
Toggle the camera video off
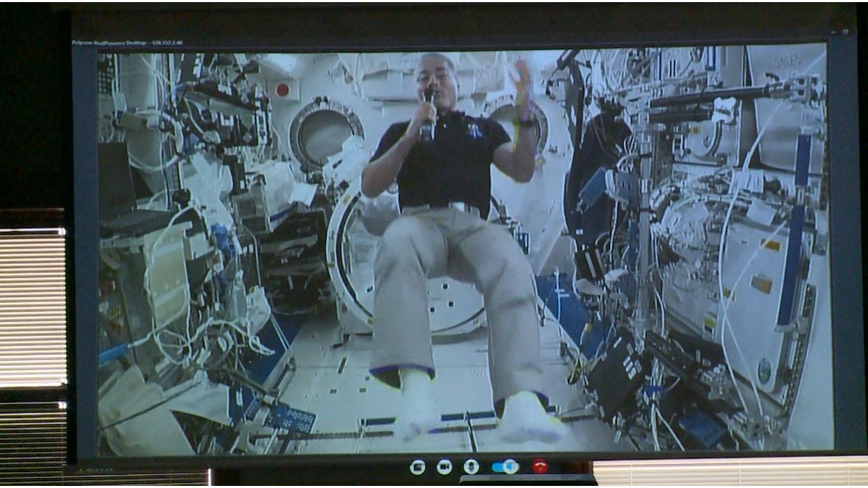[x=444, y=467]
